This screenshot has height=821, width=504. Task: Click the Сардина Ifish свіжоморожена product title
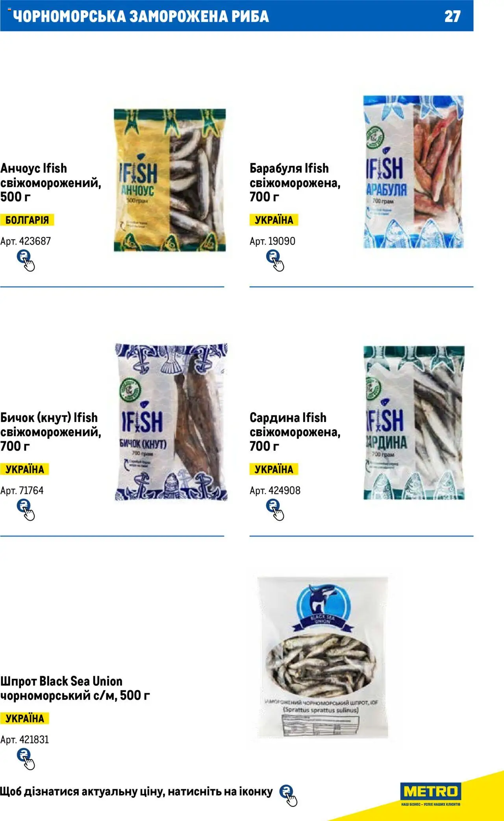point(295,432)
